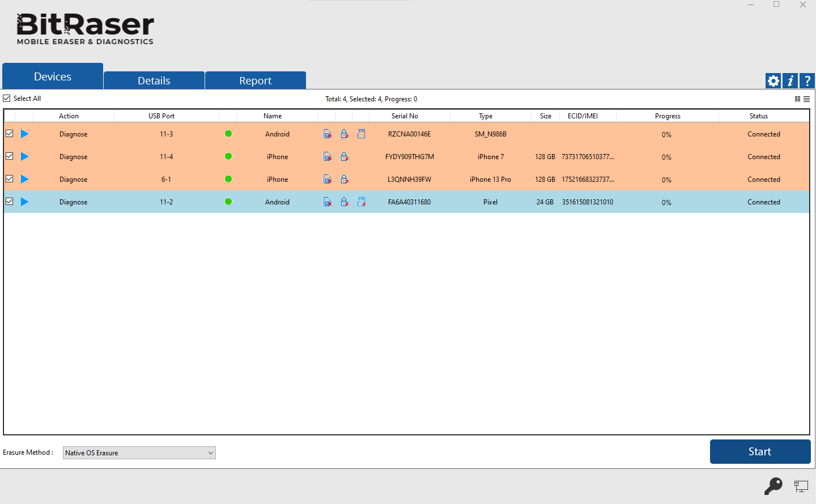Screen dimensions: 816x504
Task: Click SIM card icon in Pixel row
Action: tap(328, 202)
